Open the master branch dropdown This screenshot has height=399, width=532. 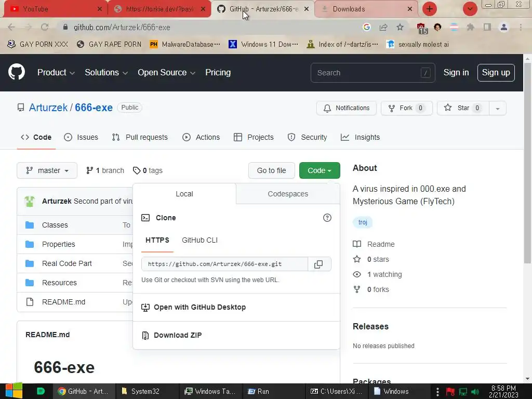[x=47, y=170]
